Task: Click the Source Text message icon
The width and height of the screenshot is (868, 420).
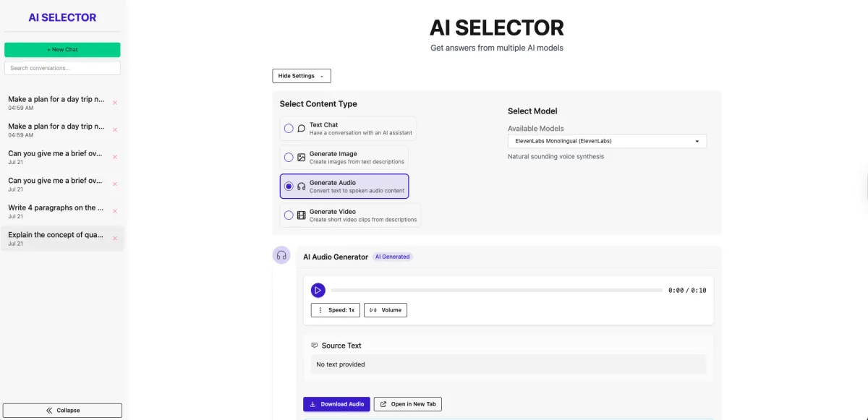Action: (315, 346)
